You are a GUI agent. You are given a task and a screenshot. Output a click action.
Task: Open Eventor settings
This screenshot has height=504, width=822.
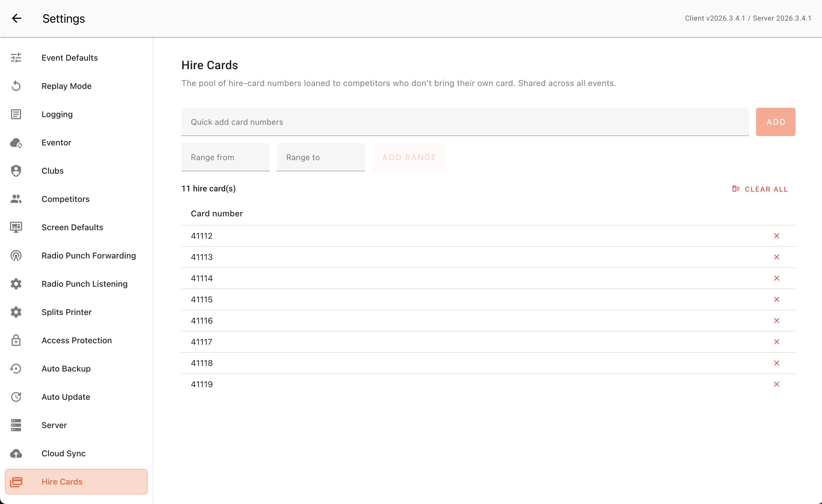pos(76,143)
